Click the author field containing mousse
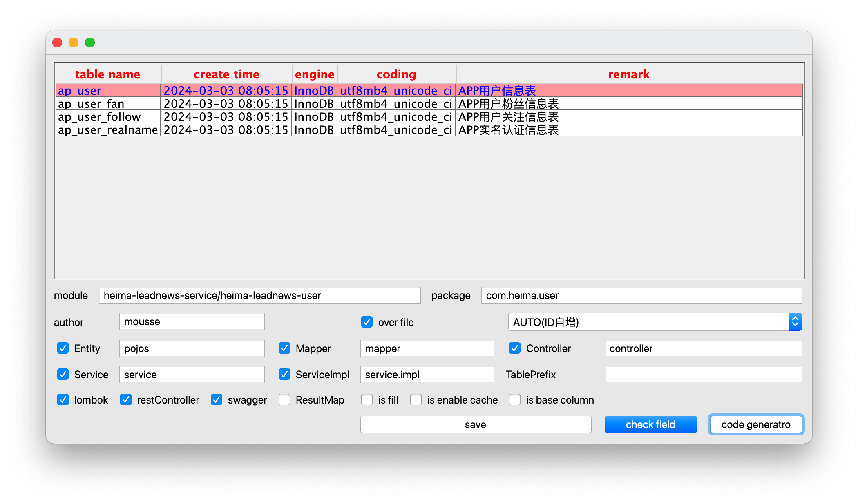The width and height of the screenshot is (858, 504). tap(192, 321)
